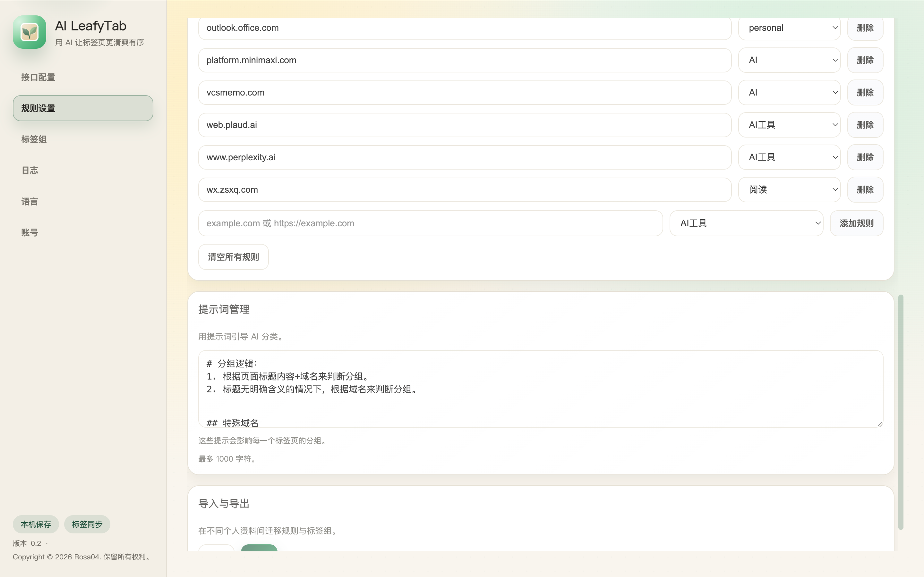Expand the new rule AI工具 group selector
This screenshot has height=577, width=924.
[x=746, y=223]
